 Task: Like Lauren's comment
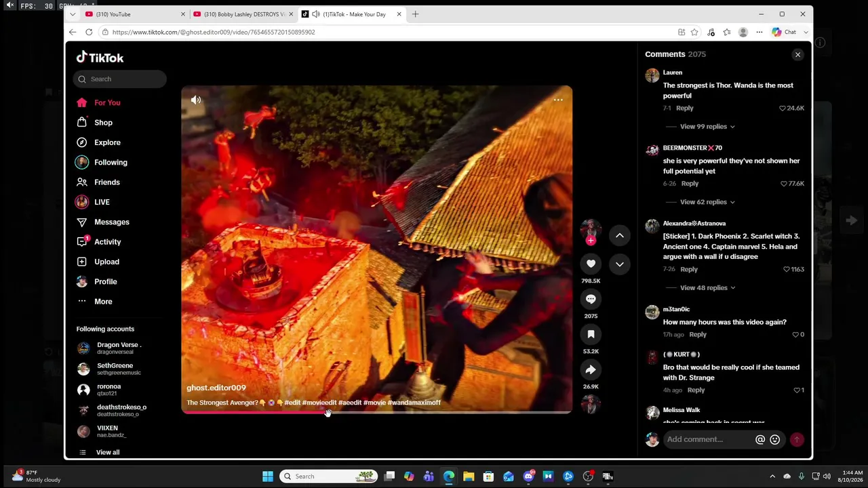tap(783, 108)
